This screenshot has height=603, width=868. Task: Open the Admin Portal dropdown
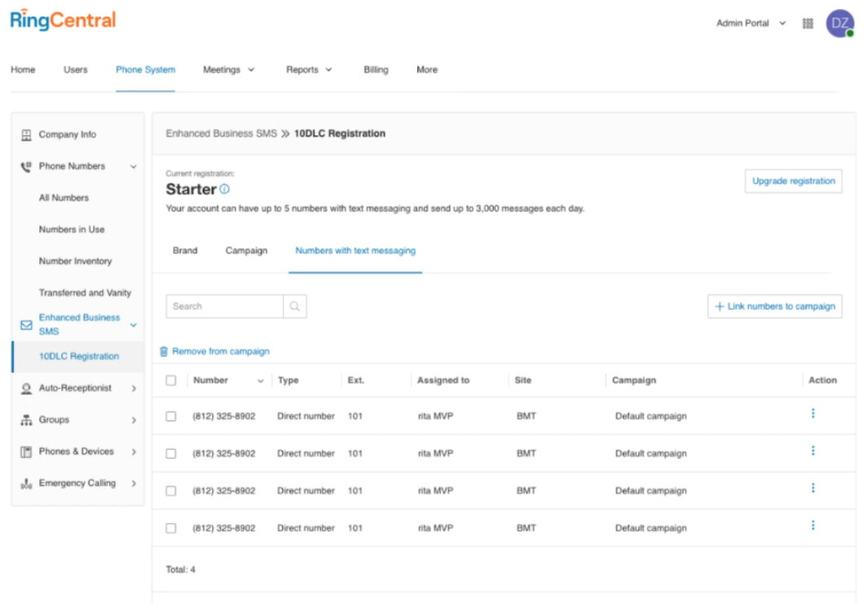(751, 24)
